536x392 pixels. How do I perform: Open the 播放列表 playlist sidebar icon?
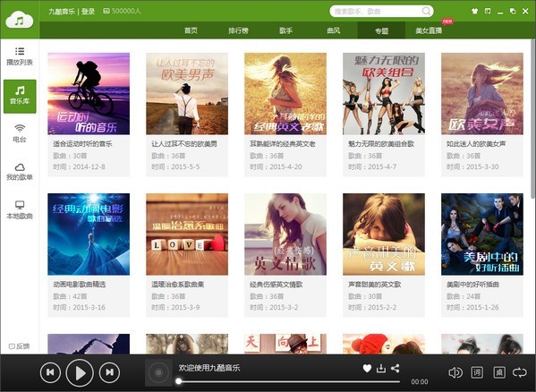[x=20, y=52]
